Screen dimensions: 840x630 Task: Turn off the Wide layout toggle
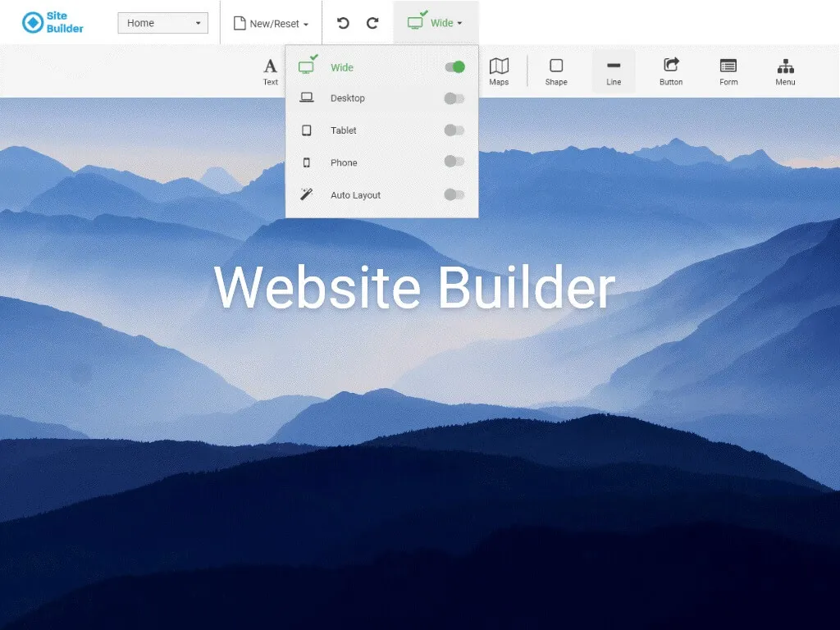454,67
